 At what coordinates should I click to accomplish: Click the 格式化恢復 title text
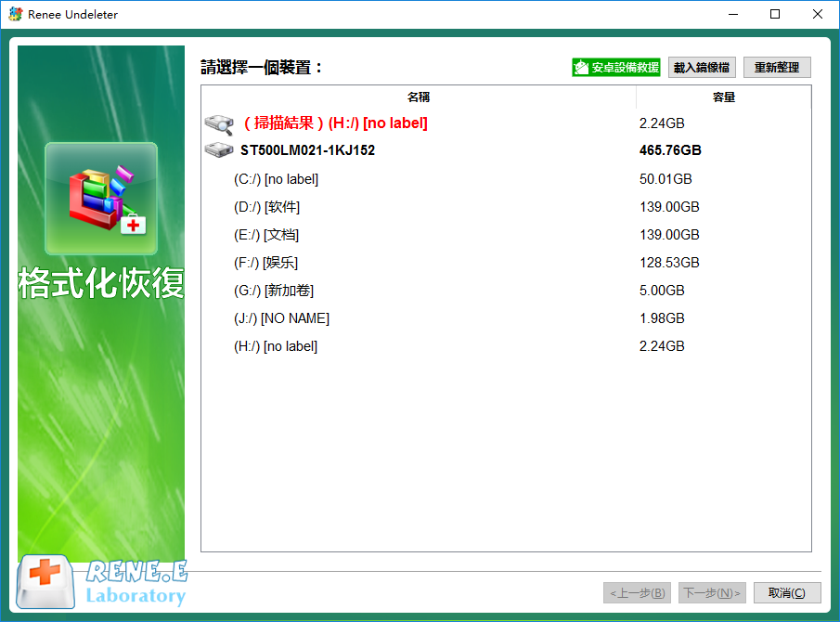(x=101, y=283)
